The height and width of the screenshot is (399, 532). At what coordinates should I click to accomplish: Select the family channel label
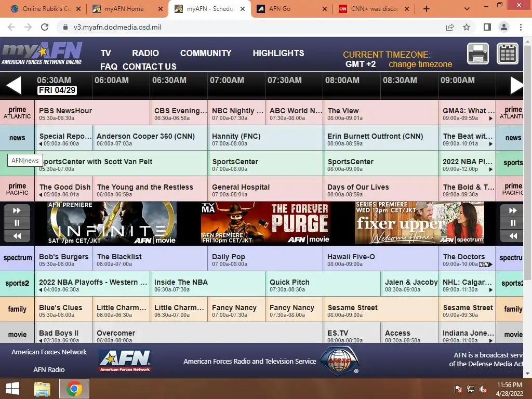click(x=17, y=309)
